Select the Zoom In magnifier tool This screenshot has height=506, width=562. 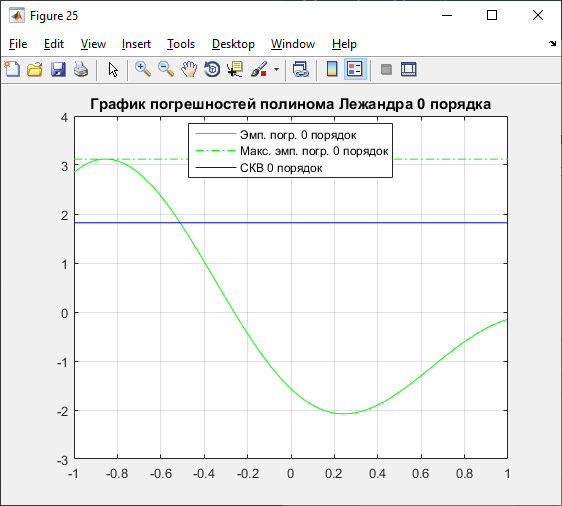coord(143,69)
